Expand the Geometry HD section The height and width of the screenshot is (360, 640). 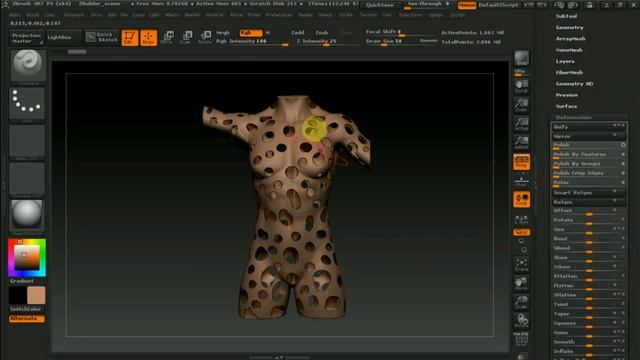pos(574,84)
